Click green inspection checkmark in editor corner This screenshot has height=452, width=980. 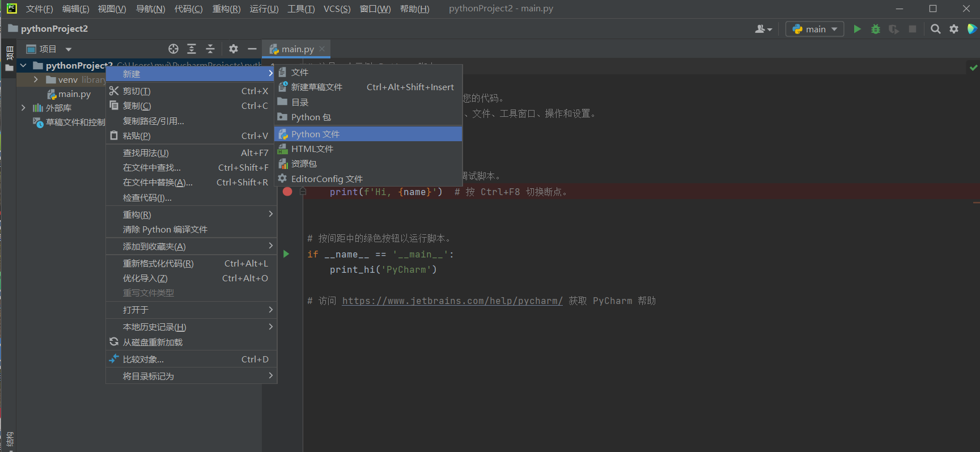[x=973, y=67]
